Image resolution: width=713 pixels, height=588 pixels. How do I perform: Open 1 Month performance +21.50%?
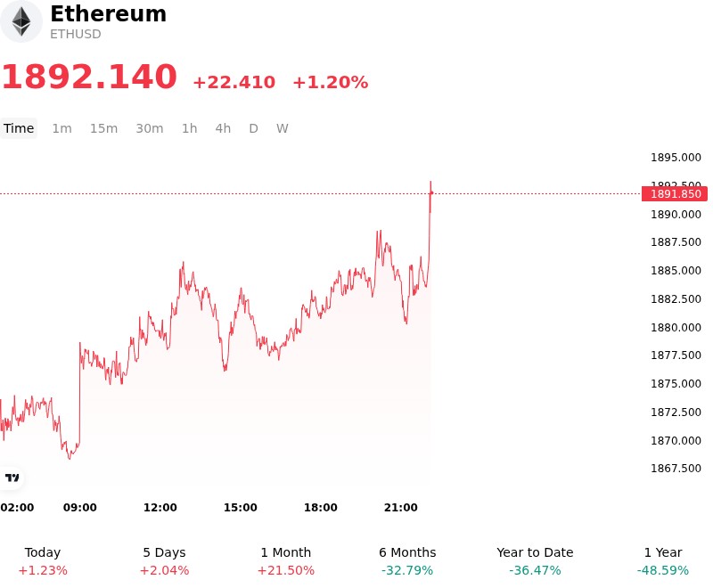point(285,561)
